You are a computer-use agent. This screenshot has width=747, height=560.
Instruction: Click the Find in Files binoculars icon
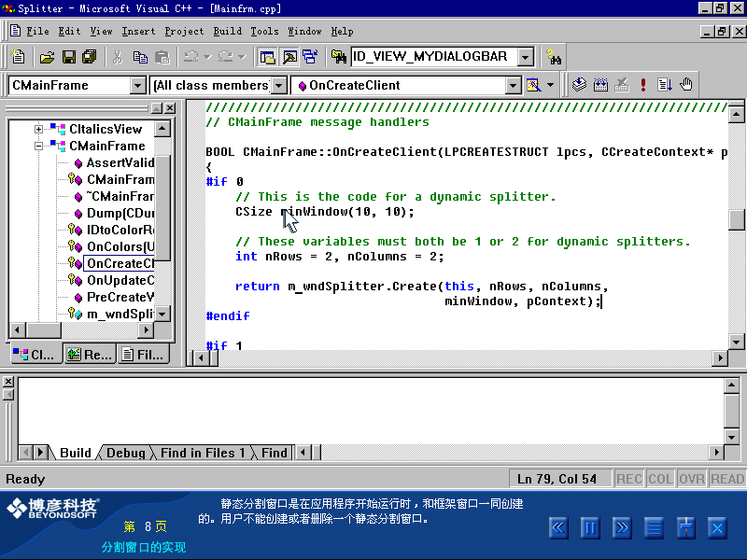click(554, 57)
